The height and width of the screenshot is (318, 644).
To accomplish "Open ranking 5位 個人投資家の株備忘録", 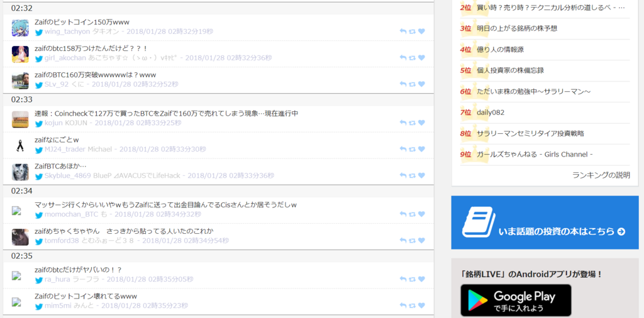I will tap(511, 70).
